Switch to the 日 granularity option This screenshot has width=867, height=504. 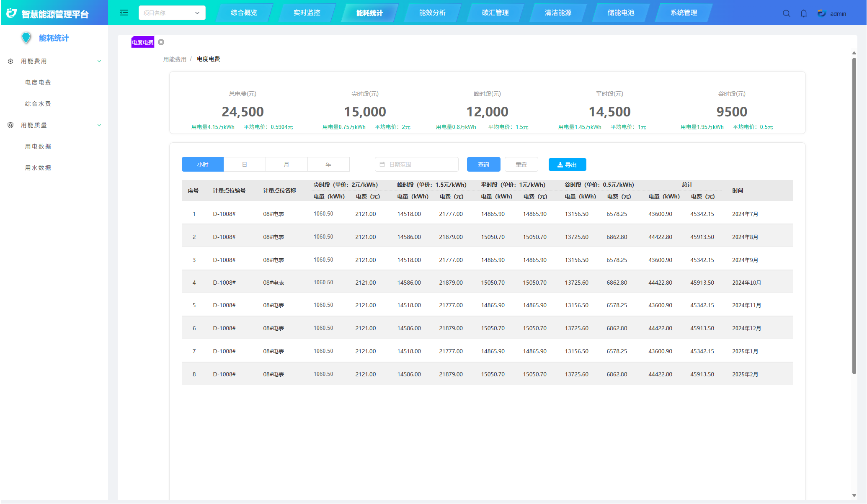(245, 165)
